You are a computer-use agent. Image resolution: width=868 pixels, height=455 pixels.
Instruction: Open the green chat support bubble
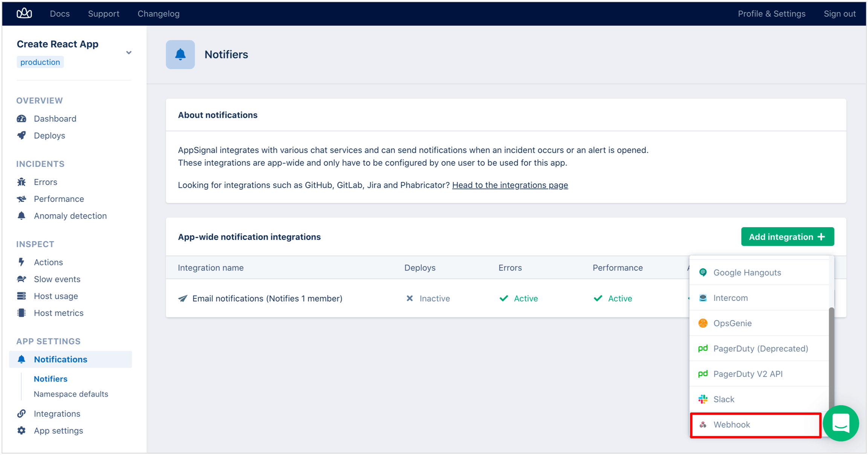[841, 423]
